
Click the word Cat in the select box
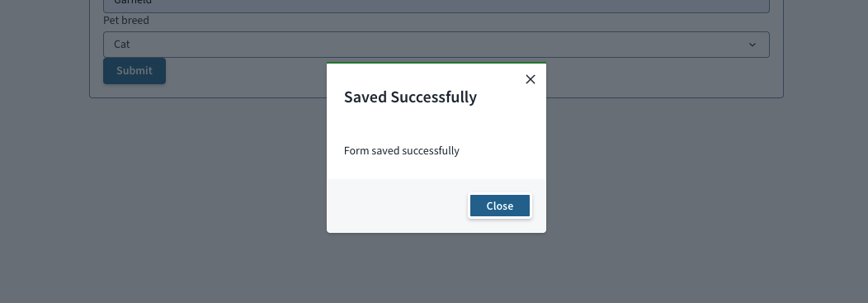(x=122, y=45)
